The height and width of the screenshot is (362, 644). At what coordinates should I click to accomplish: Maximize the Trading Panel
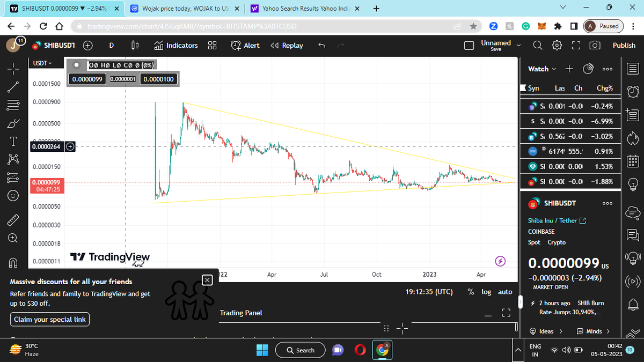point(505,313)
